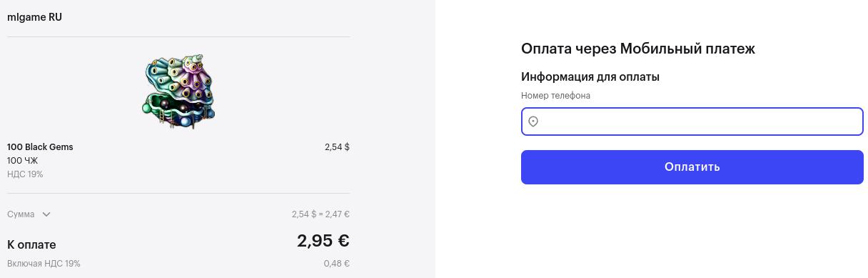Click the Black Gems shell image

coord(179,91)
